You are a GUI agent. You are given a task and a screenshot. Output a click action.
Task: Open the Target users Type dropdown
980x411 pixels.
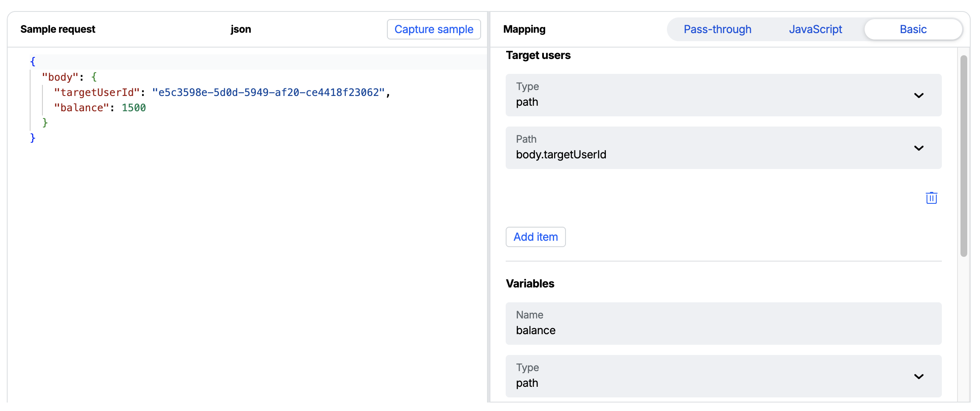[723, 95]
